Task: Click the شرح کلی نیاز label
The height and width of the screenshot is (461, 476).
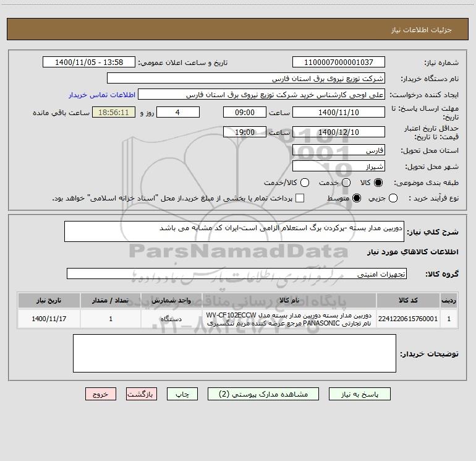Action: point(433,232)
